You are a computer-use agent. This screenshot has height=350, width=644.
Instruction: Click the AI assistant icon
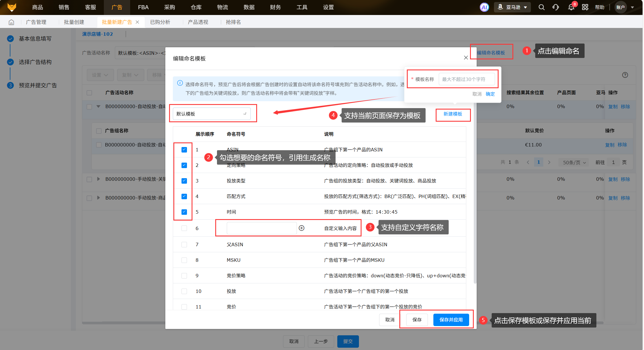click(484, 7)
